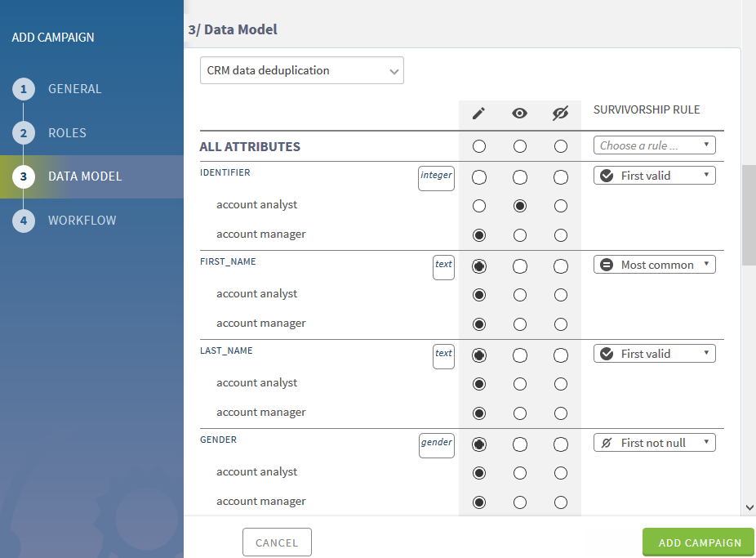Go to the General step
The height and width of the screenshot is (558, 756).
[74, 89]
